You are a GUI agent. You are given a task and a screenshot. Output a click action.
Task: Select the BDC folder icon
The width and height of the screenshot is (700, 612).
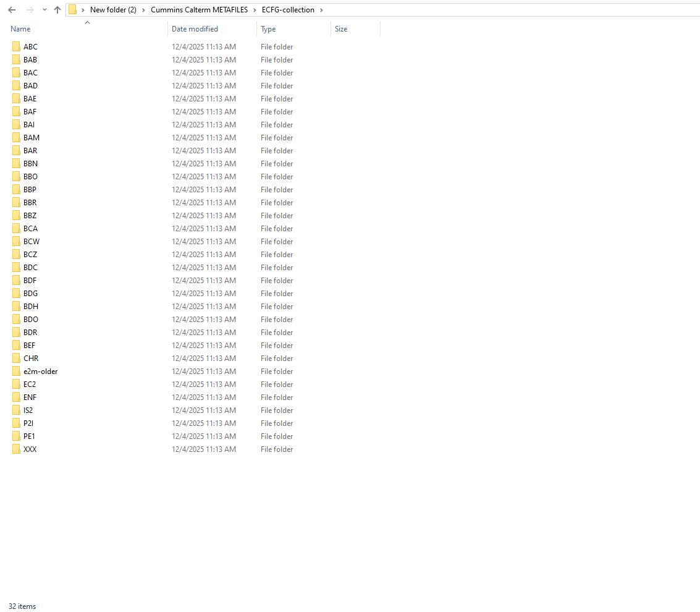coord(17,267)
